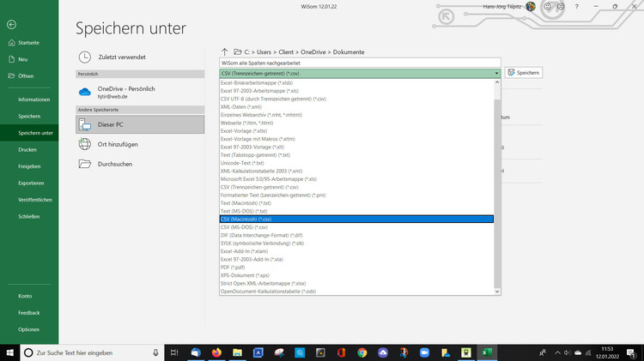644x361 pixels.
Task: Select Microsoft Excel 5.0/95-Arbeitsmappe (*.xls)
Action: (x=356, y=179)
